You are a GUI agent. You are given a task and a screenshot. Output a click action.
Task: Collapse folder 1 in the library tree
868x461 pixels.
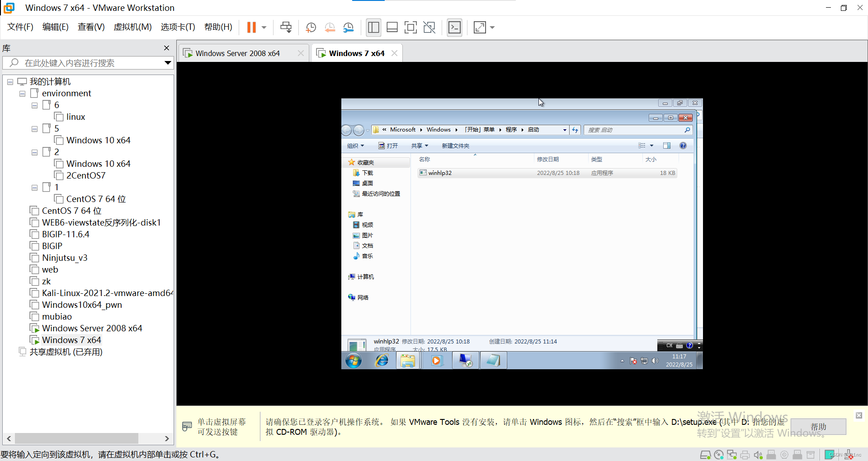34,188
